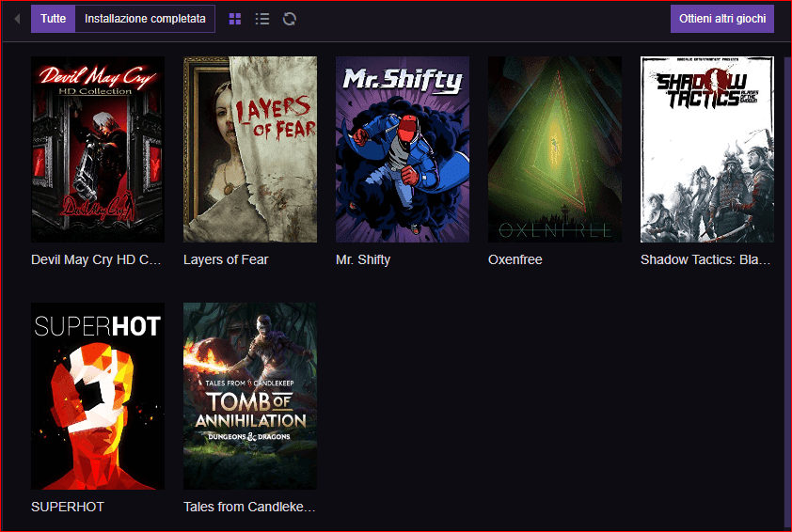Open the SUPERHOT game cover
This screenshot has height=532, width=792.
point(98,396)
